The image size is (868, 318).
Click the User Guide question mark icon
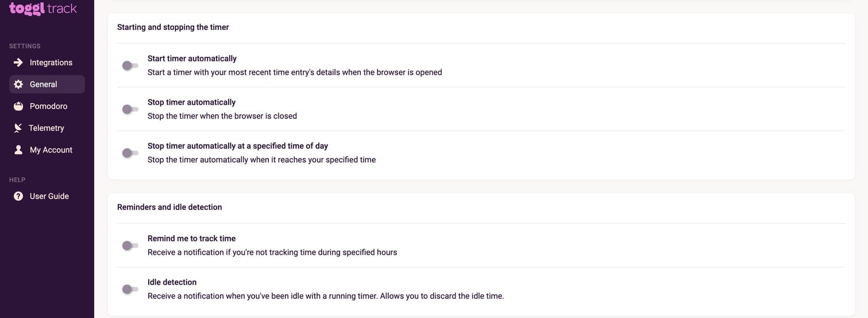(x=18, y=196)
